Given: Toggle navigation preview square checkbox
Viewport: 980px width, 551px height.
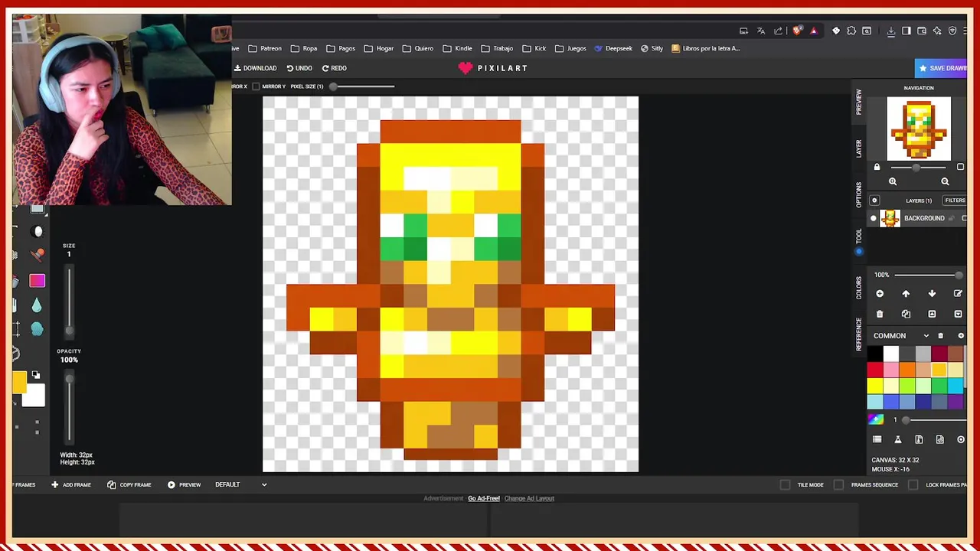Looking at the screenshot, I should (961, 167).
